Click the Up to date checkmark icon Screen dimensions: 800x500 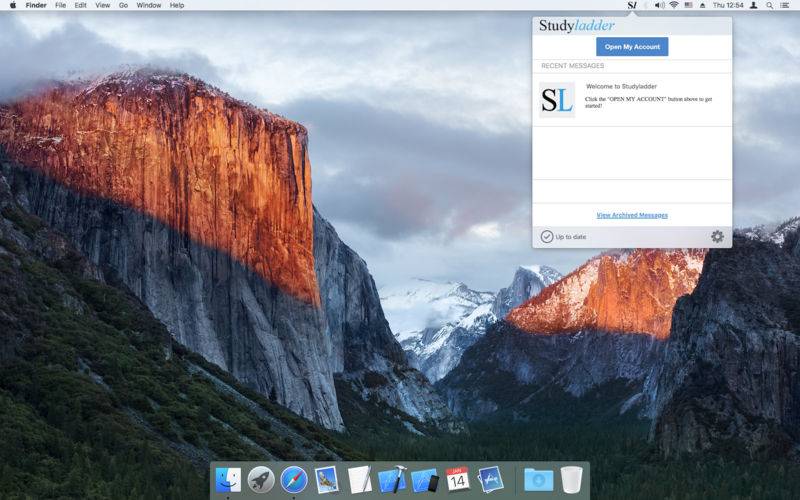coord(547,237)
